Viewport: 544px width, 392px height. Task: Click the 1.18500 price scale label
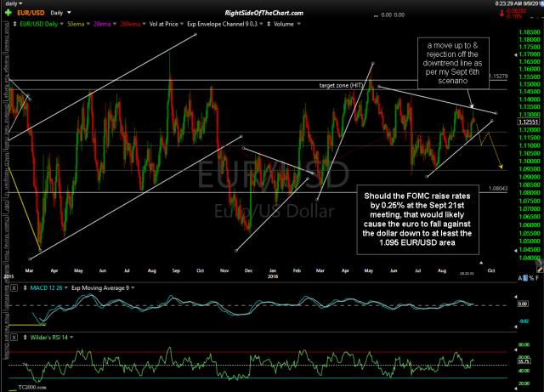tap(530, 32)
